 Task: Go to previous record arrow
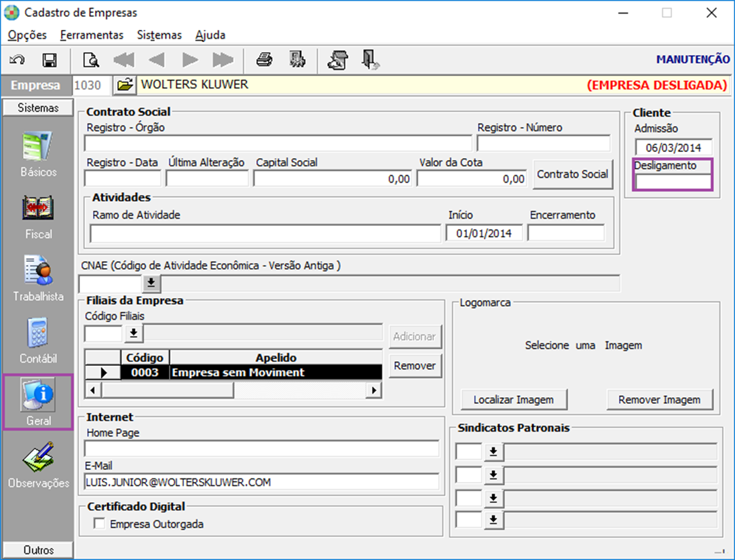pos(157,60)
